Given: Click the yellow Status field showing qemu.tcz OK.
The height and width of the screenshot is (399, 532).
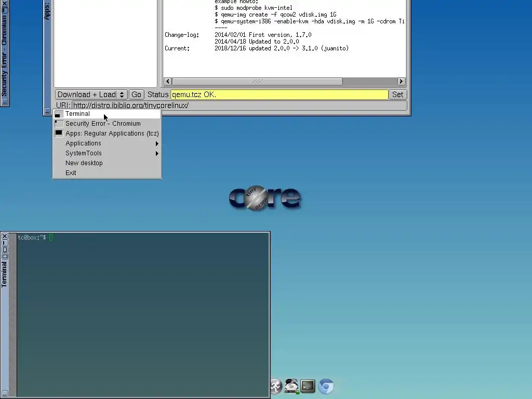Looking at the screenshot, I should 279,95.
